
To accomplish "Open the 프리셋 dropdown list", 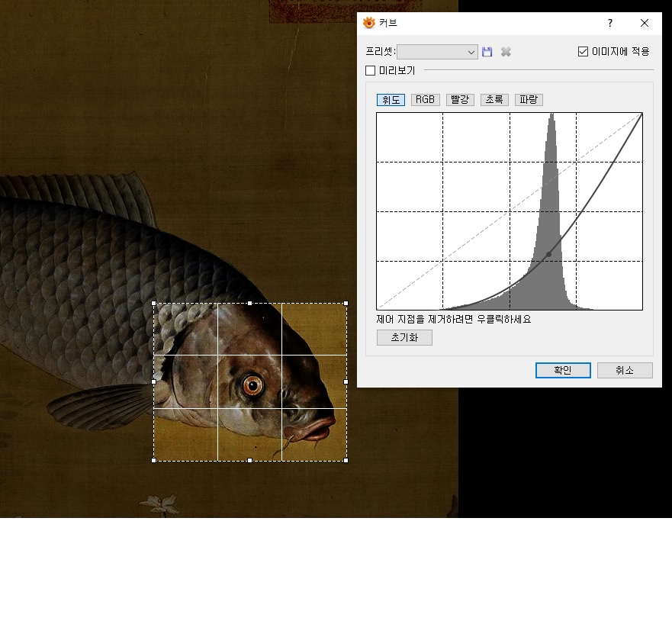I will pos(438,52).
